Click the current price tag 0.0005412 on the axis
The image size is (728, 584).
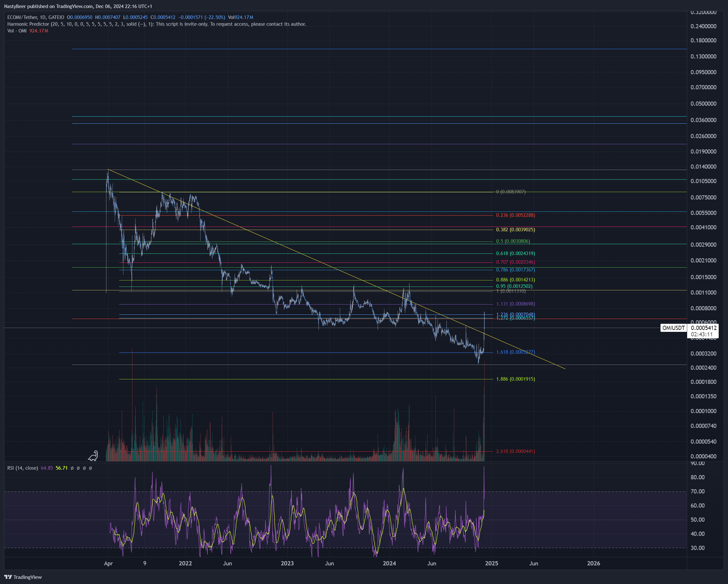(x=703, y=328)
